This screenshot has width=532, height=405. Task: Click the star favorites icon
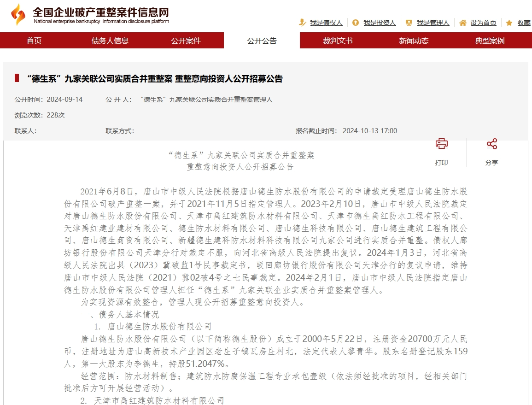[x=509, y=23]
